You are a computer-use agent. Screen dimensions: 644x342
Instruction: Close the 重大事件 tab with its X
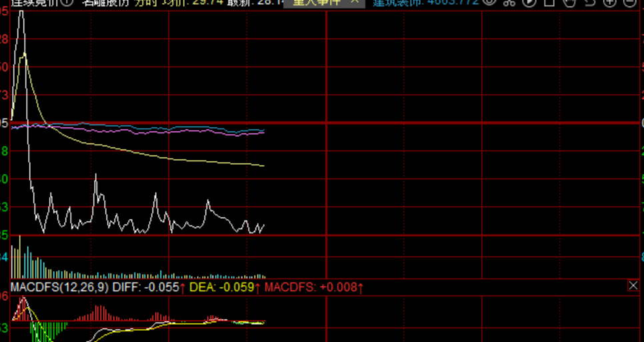click(355, 3)
